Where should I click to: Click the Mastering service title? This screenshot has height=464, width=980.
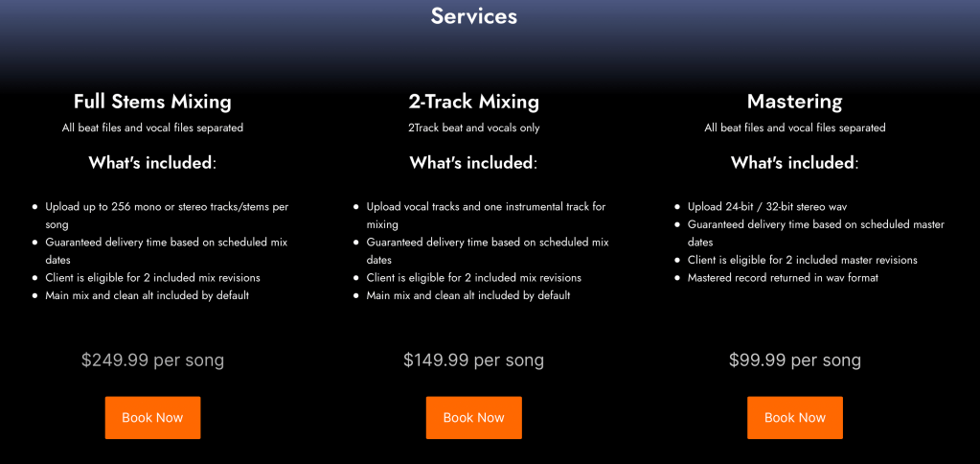pyautogui.click(x=794, y=101)
